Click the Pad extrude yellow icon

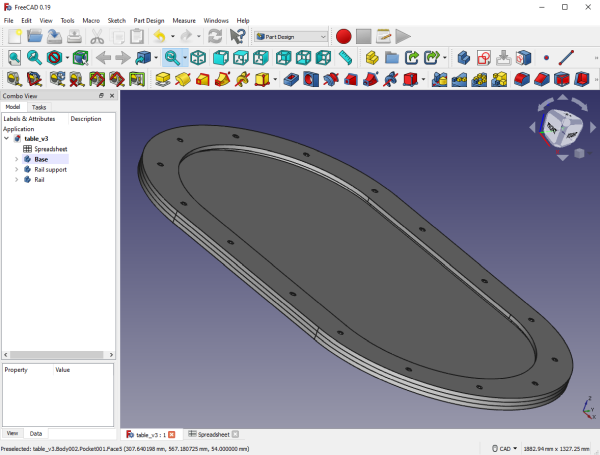(x=162, y=78)
